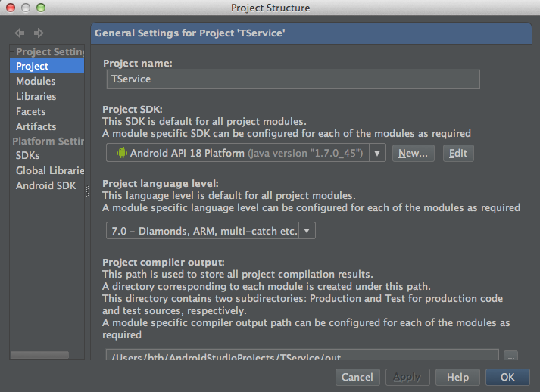540x392 pixels.
Task: Click the forward navigation arrow
Action: tap(39, 33)
